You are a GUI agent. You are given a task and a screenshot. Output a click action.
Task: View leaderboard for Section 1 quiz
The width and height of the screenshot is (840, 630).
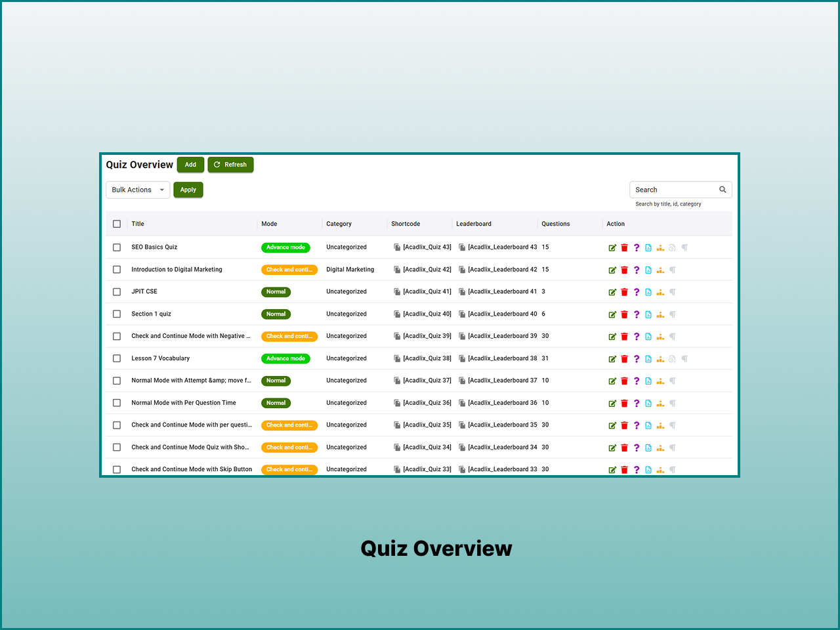point(660,314)
